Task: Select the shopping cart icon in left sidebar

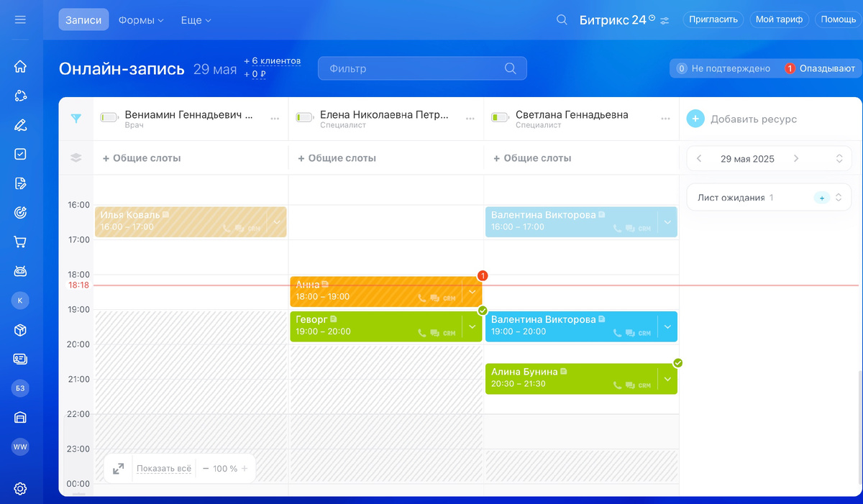Action: [19, 242]
